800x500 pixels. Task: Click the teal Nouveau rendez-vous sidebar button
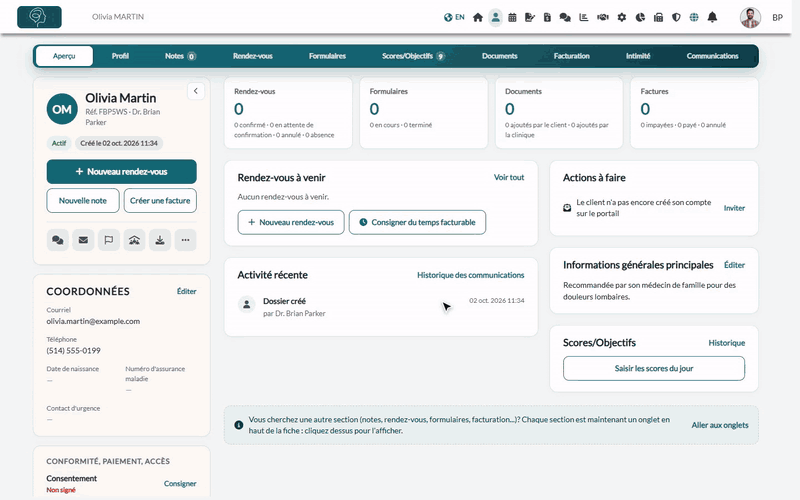tap(121, 171)
